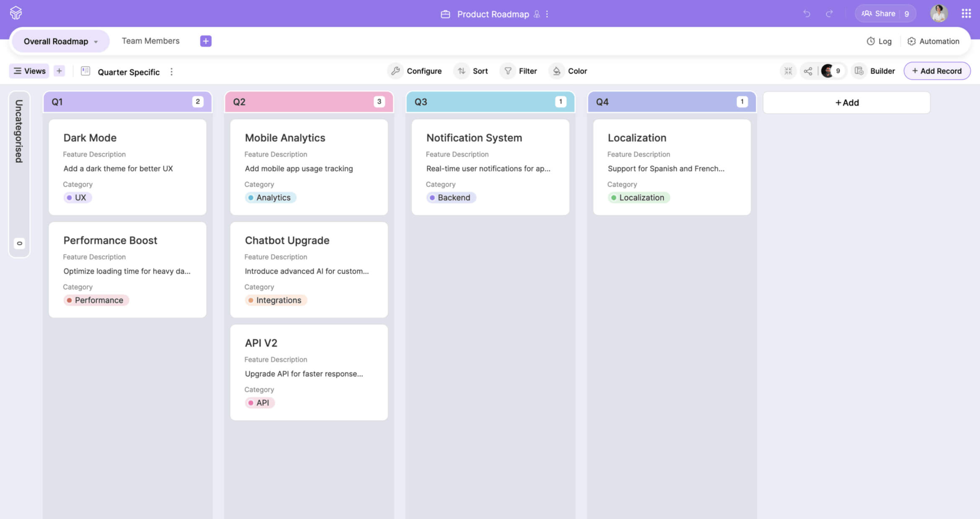This screenshot has width=980, height=519.
Task: Click the undo arrow icon
Action: coord(807,14)
